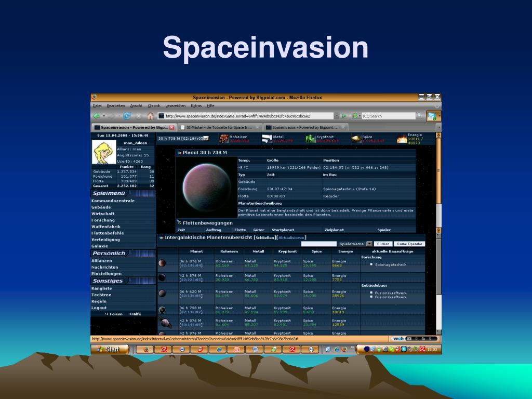
Task: Click the man_Aileen avatar picture
Action: point(104,152)
